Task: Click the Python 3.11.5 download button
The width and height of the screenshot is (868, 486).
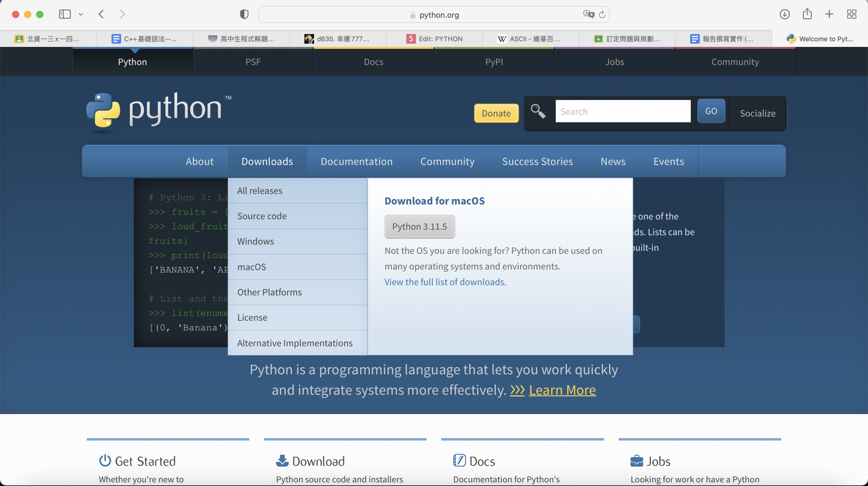Action: pos(419,226)
